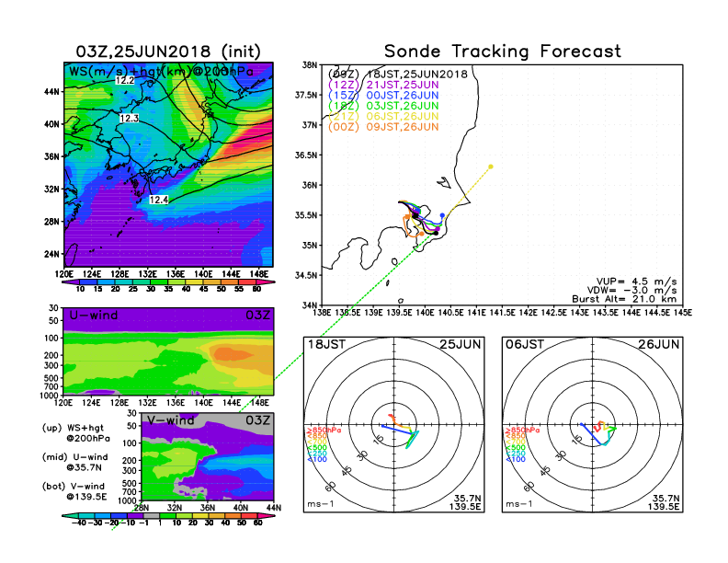
Task: Click the 12.2 height contour label
Action: pyautogui.click(x=125, y=80)
